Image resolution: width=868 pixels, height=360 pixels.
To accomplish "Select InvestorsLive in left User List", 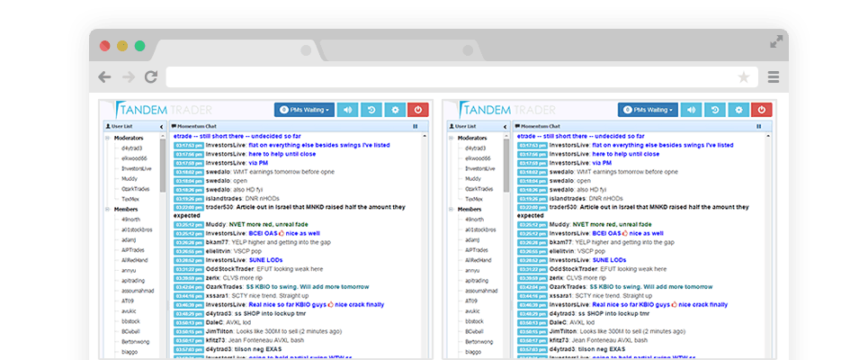I will click(x=137, y=168).
